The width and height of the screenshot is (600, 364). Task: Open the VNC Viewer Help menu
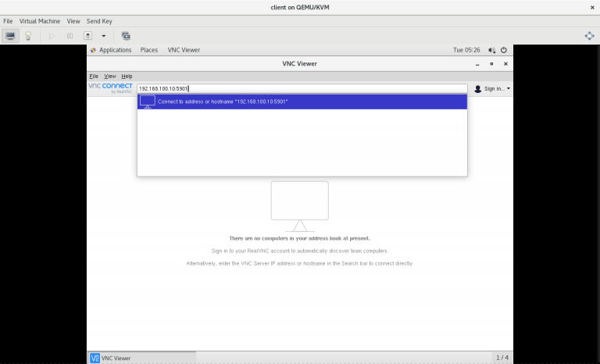pyautogui.click(x=127, y=77)
